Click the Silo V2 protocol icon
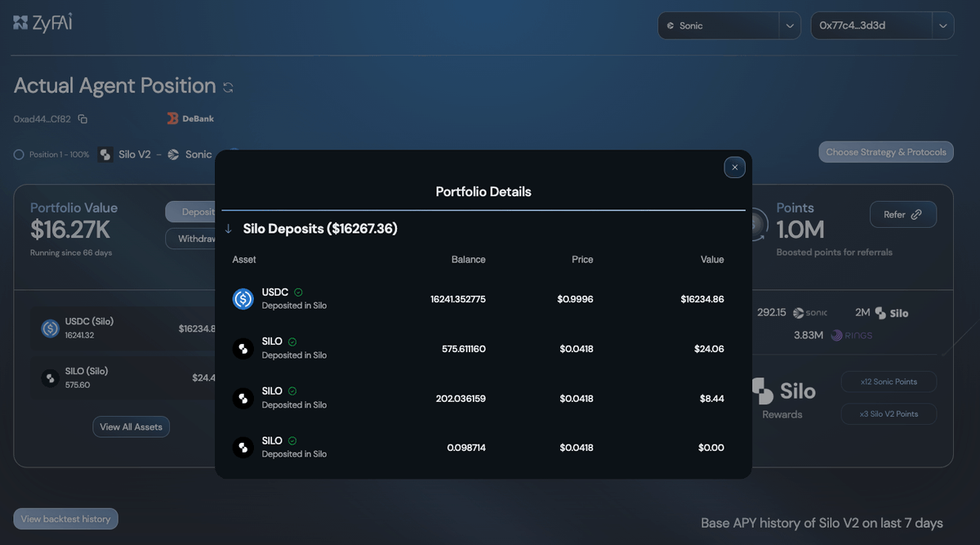The image size is (980, 545). coord(105,154)
